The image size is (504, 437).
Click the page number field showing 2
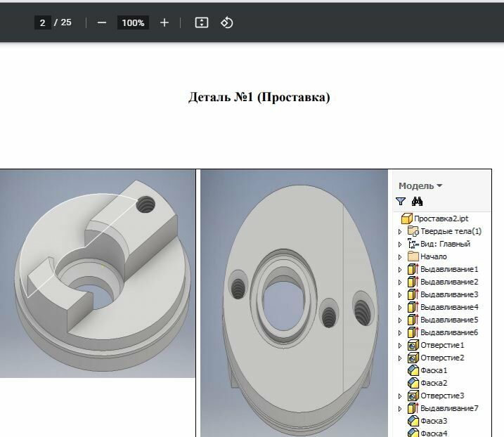click(x=42, y=22)
